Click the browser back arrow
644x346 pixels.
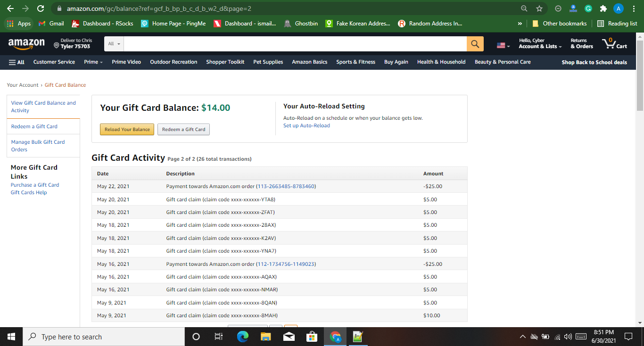coord(10,8)
